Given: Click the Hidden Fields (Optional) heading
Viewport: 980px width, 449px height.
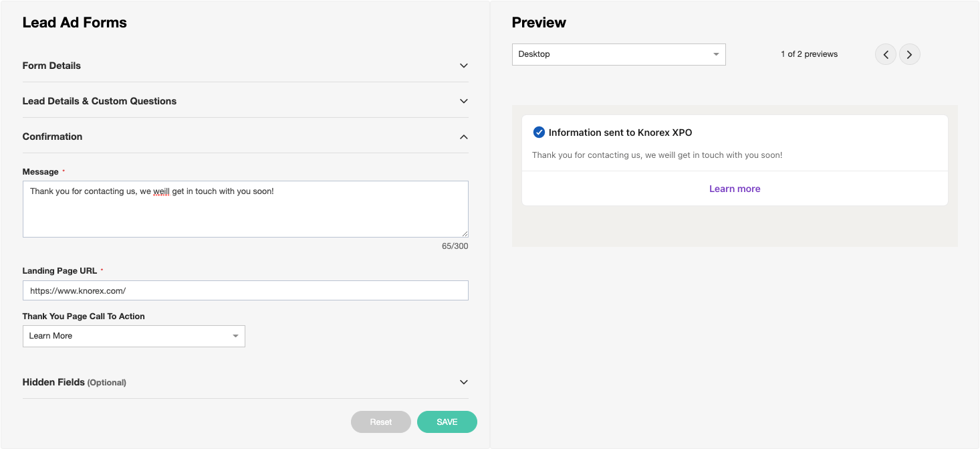Looking at the screenshot, I should [74, 382].
